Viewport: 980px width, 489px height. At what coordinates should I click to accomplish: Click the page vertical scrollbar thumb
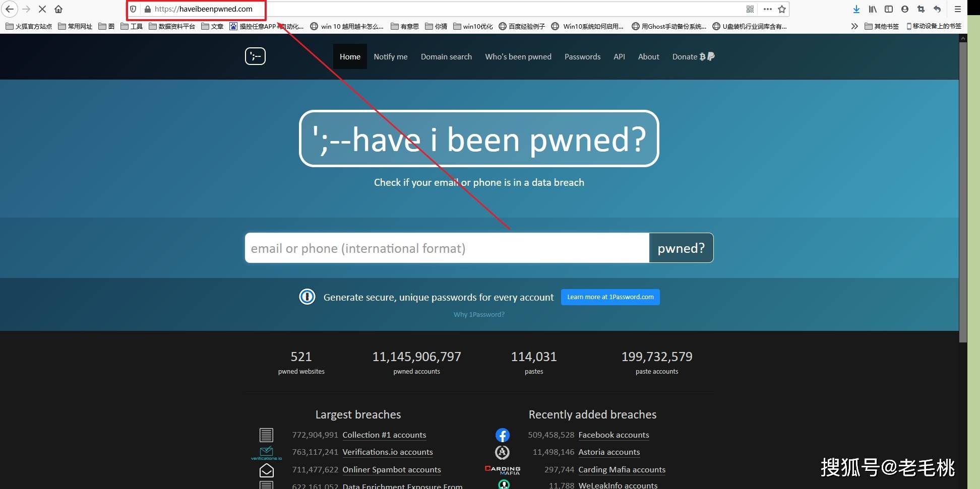[963, 192]
